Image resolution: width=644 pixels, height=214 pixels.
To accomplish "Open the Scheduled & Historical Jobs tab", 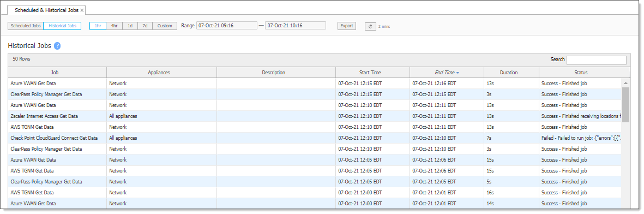I will (46, 10).
